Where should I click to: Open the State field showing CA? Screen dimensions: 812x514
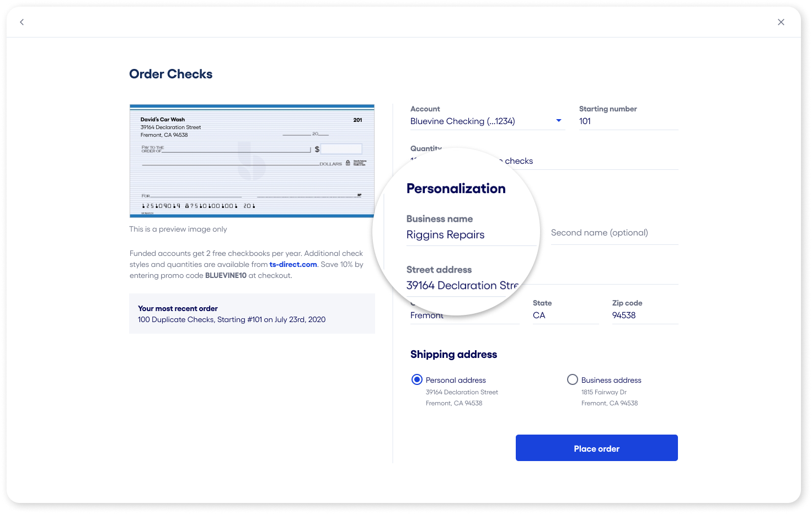[x=565, y=315]
